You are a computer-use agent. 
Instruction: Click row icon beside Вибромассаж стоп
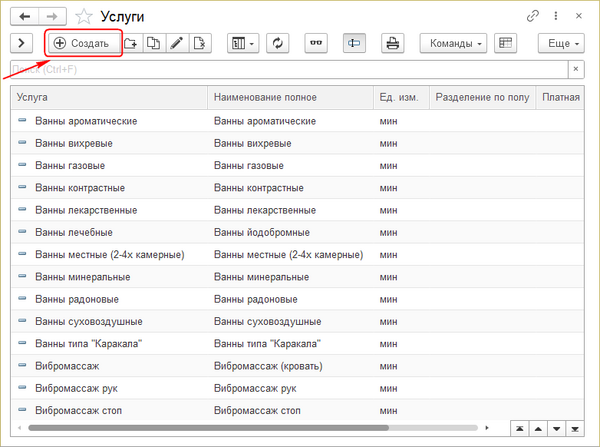pyautogui.click(x=23, y=409)
